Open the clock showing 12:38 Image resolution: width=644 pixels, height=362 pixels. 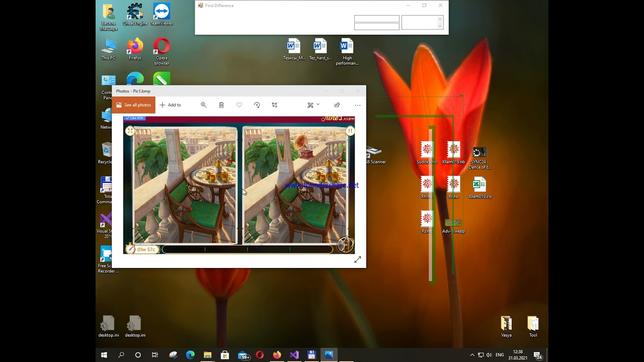click(518, 355)
